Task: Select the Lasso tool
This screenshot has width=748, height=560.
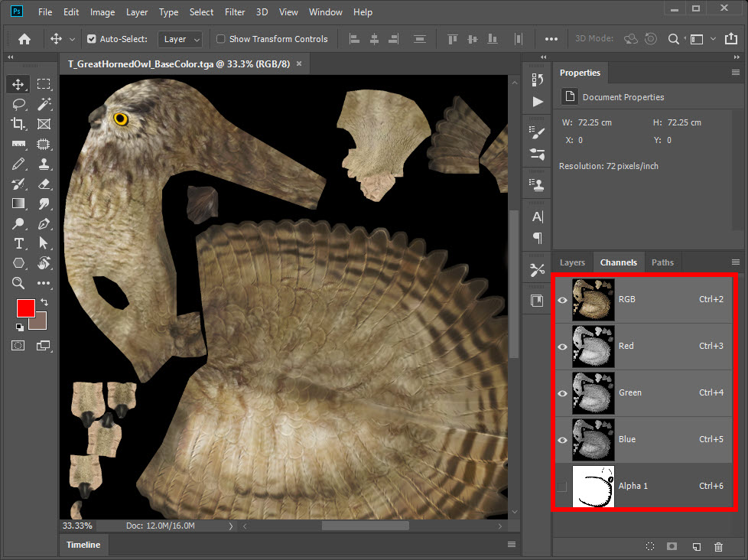Action: click(x=18, y=104)
